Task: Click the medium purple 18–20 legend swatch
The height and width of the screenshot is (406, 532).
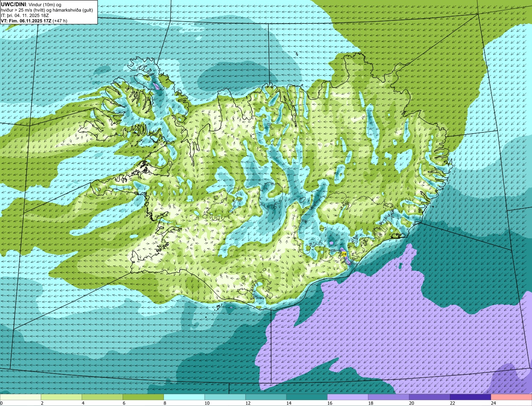Action: pyautogui.click(x=389, y=397)
